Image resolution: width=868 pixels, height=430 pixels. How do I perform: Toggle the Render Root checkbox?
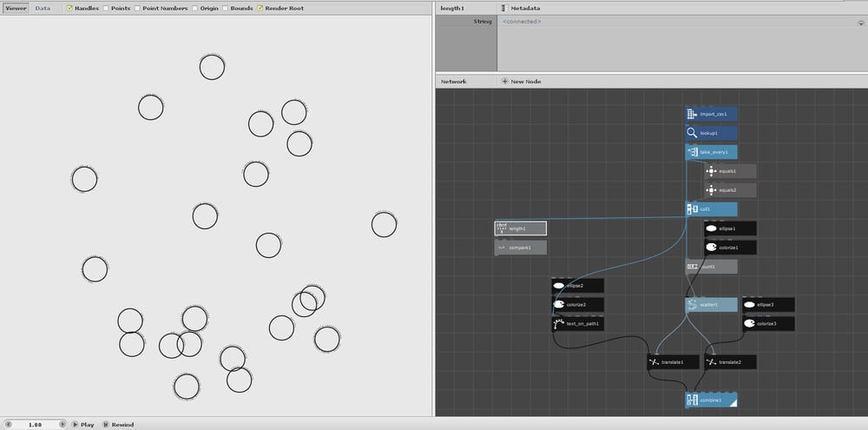click(260, 9)
